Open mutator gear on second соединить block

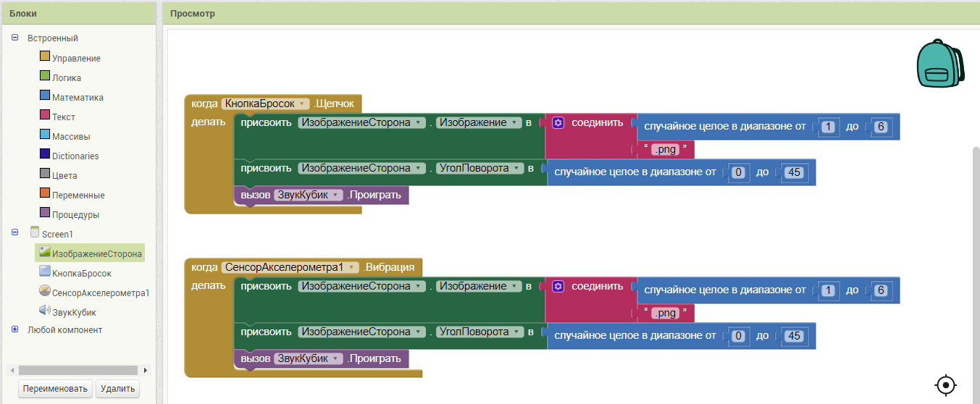(x=558, y=287)
